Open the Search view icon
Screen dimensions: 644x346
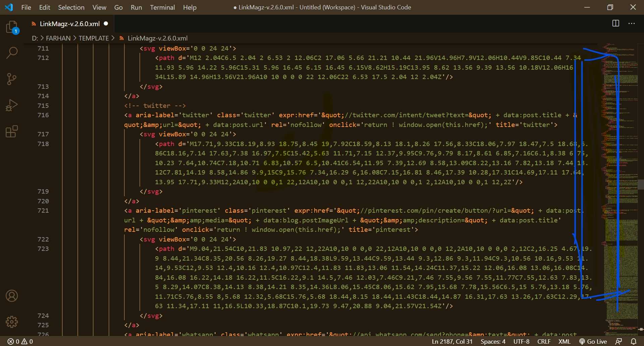tap(12, 53)
